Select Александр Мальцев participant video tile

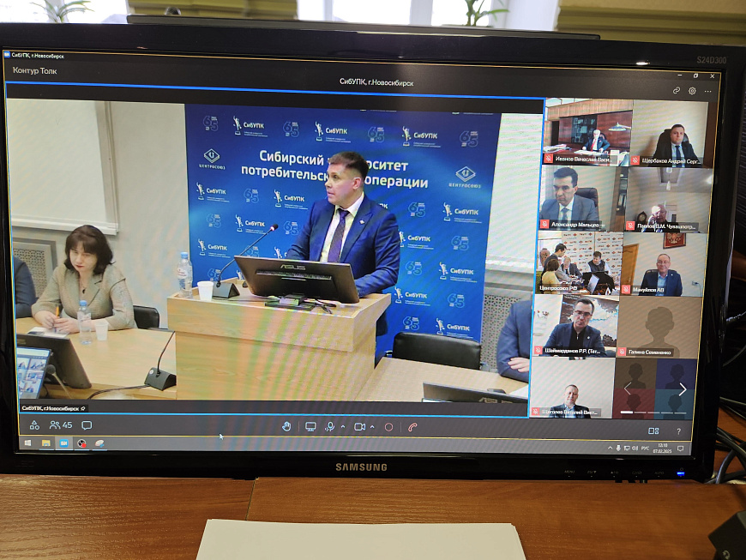[583, 197]
